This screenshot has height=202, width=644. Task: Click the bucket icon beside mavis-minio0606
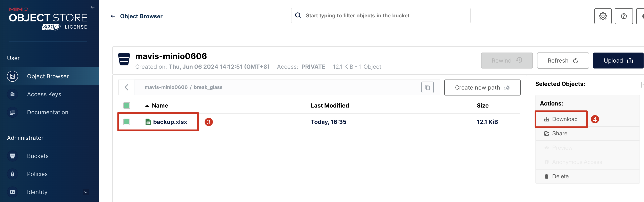[x=124, y=59]
